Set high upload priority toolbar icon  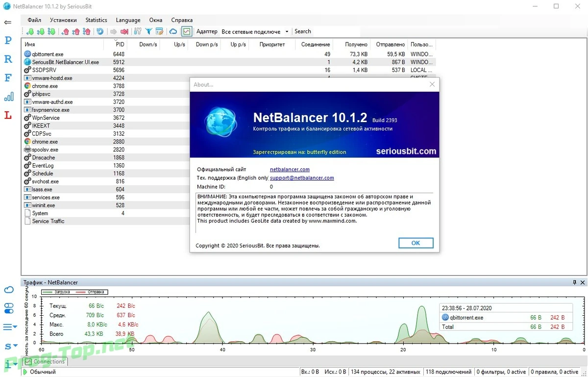point(87,32)
